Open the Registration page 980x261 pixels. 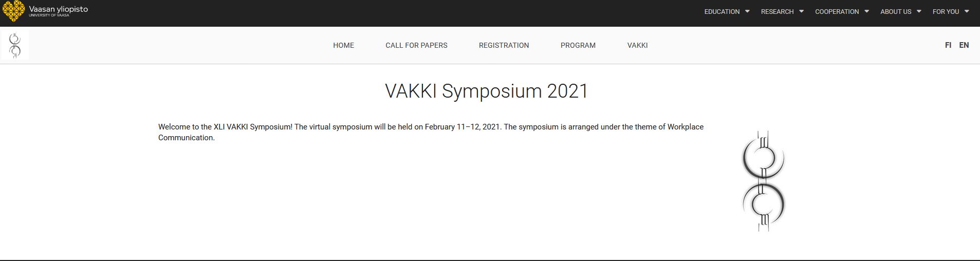click(504, 45)
